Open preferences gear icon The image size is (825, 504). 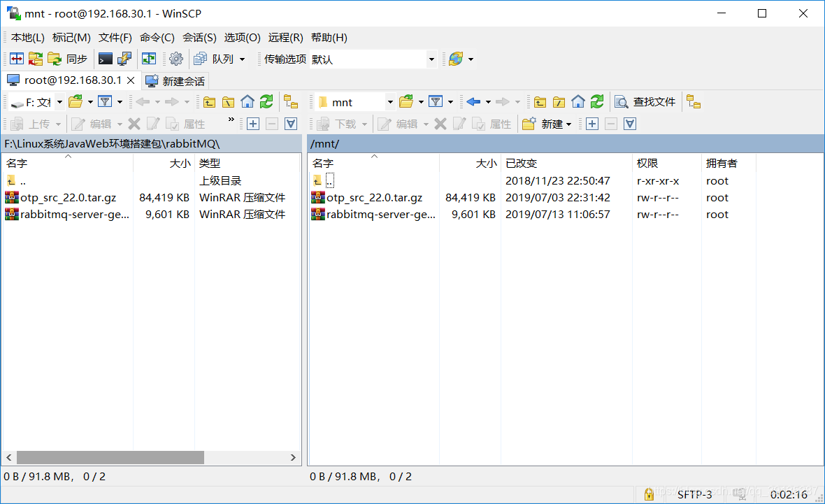pos(176,59)
